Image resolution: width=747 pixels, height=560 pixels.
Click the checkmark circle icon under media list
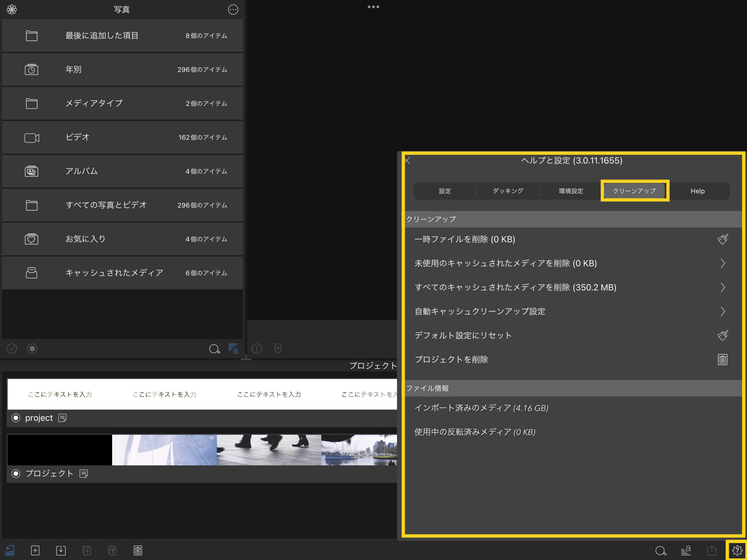click(x=12, y=348)
